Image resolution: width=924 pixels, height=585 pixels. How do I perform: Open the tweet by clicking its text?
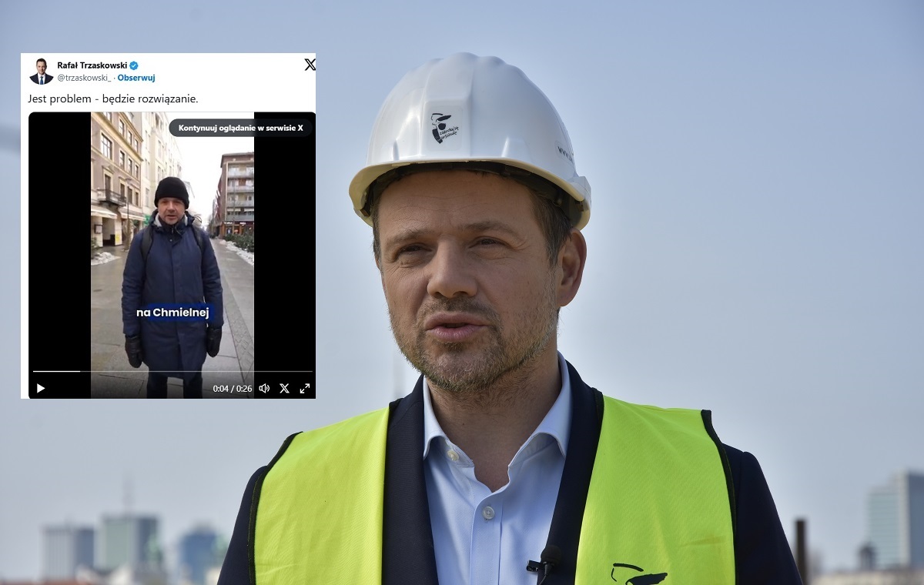[113, 99]
